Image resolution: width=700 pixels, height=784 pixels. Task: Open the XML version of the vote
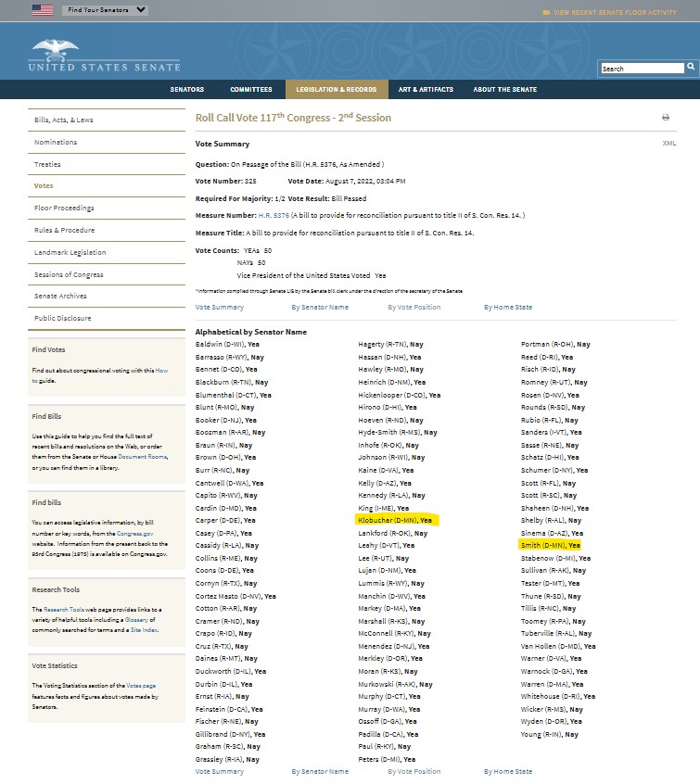(669, 144)
